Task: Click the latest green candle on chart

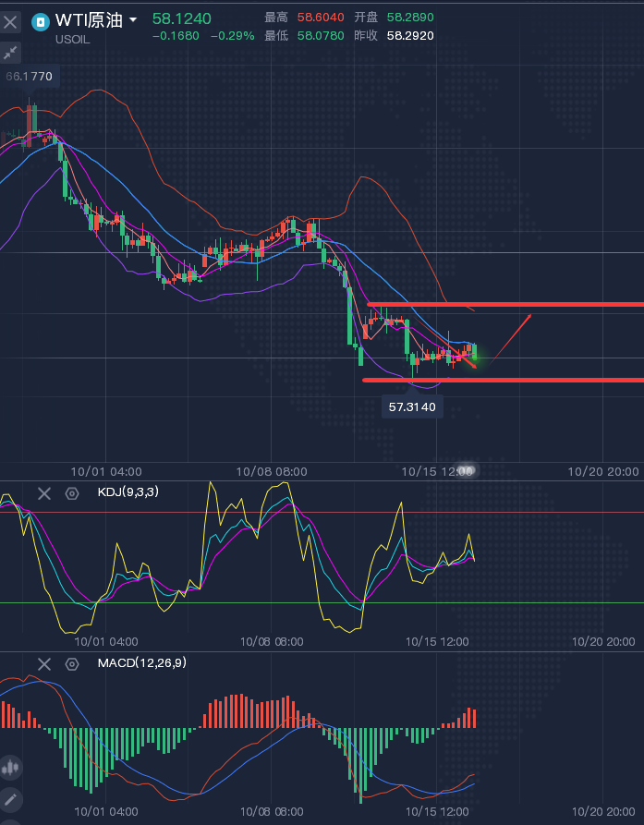Action: (475, 351)
